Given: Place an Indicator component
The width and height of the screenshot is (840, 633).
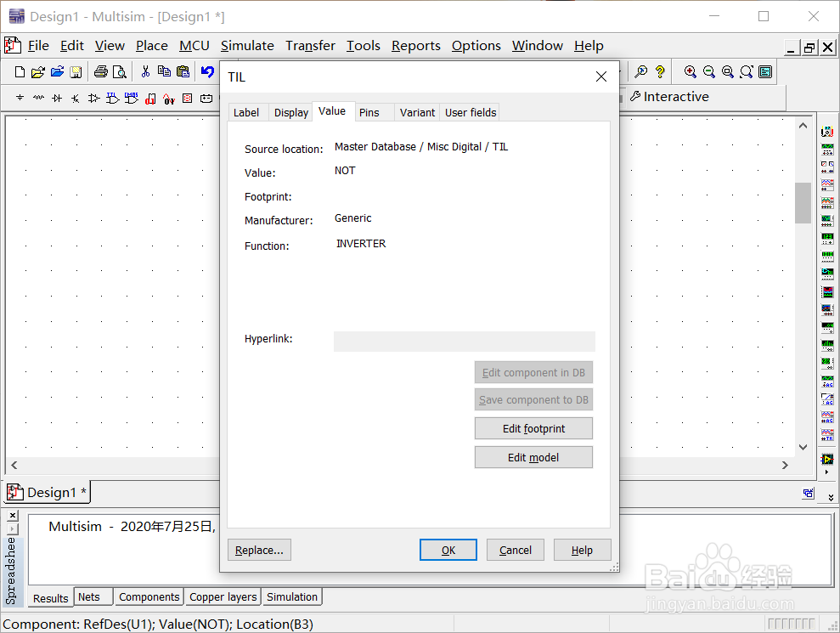Looking at the screenshot, I should pos(188,98).
